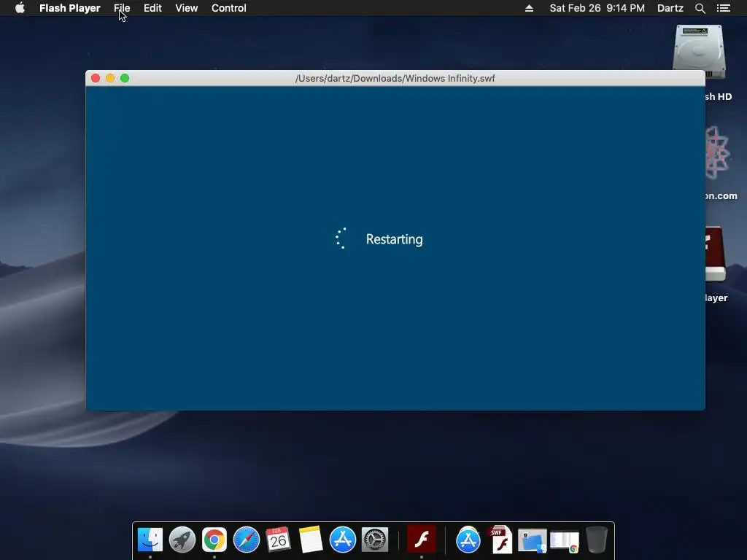Maximize the Windows Infinity.swf window with green button
This screenshot has height=560, width=747.
pos(125,78)
